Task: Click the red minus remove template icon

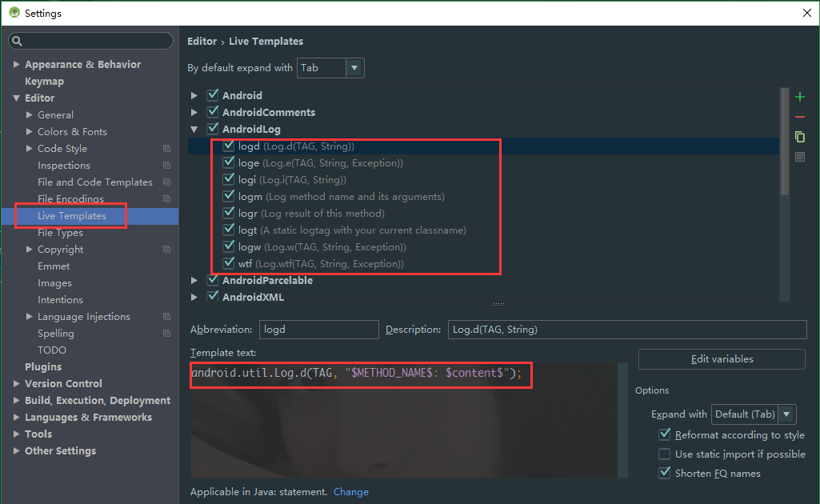Action: point(799,118)
